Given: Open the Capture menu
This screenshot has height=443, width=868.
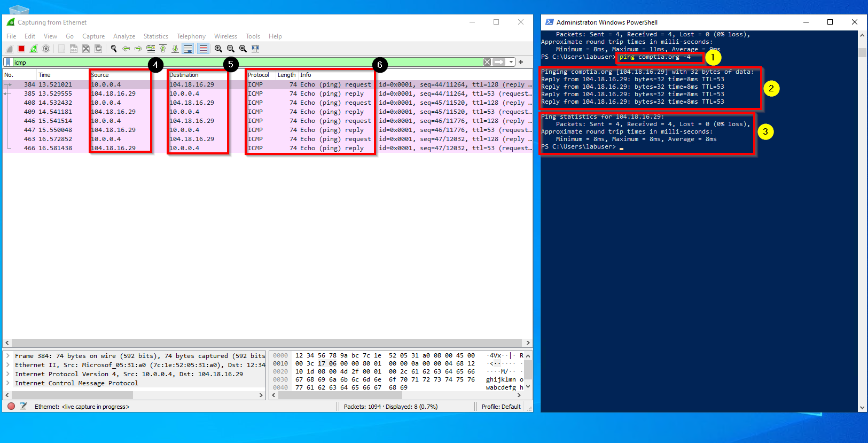Looking at the screenshot, I should 93,36.
